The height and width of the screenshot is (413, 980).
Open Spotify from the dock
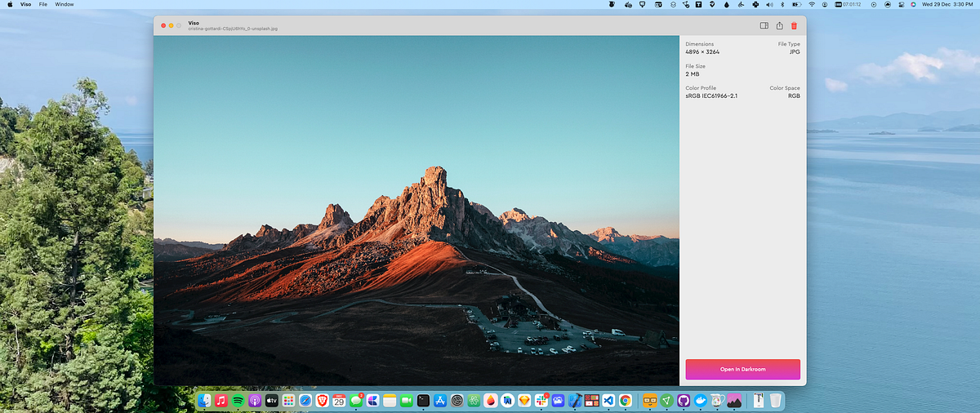pyautogui.click(x=238, y=401)
